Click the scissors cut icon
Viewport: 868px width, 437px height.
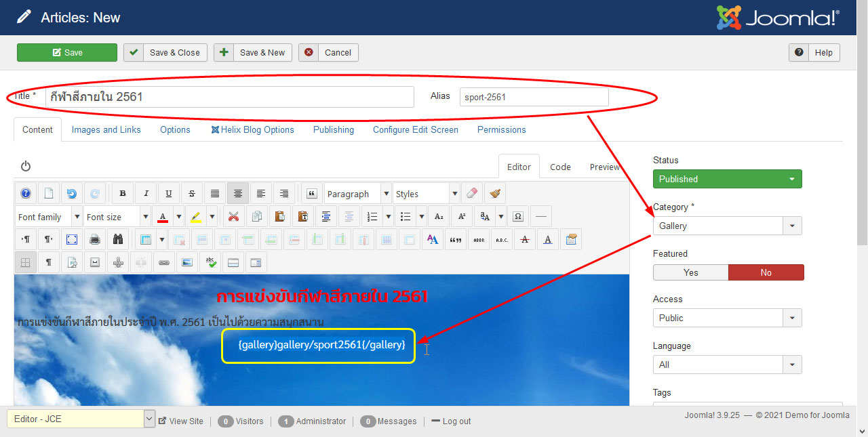coord(233,217)
